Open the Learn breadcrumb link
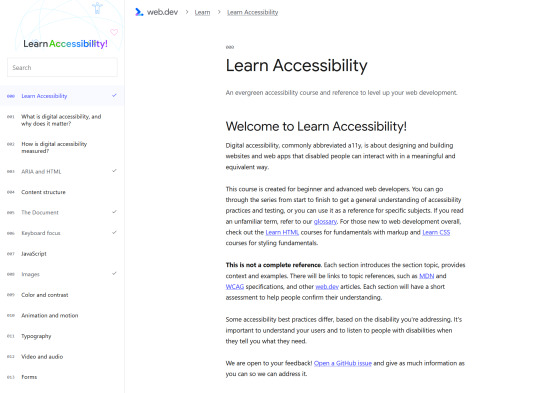This screenshot has width=540, height=393. coord(202,12)
